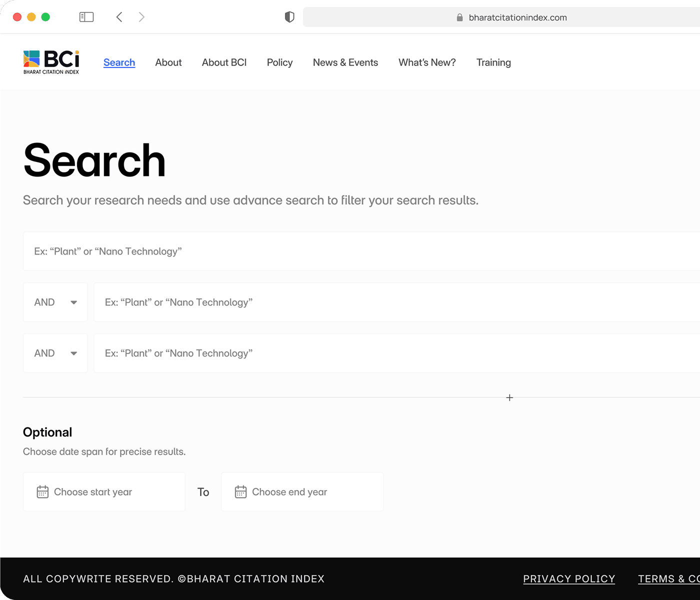
Task: Open the Search navigation tab
Action: (119, 62)
